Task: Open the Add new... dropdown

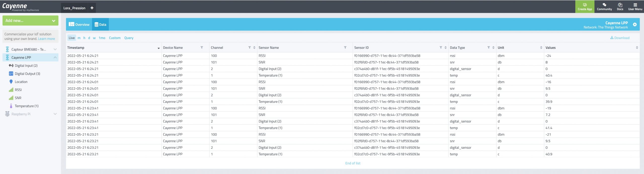Action: click(30, 21)
